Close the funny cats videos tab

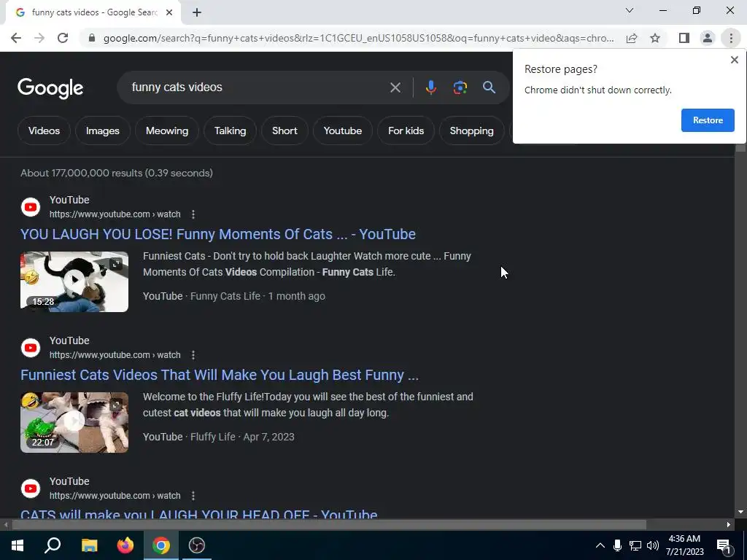tap(169, 13)
